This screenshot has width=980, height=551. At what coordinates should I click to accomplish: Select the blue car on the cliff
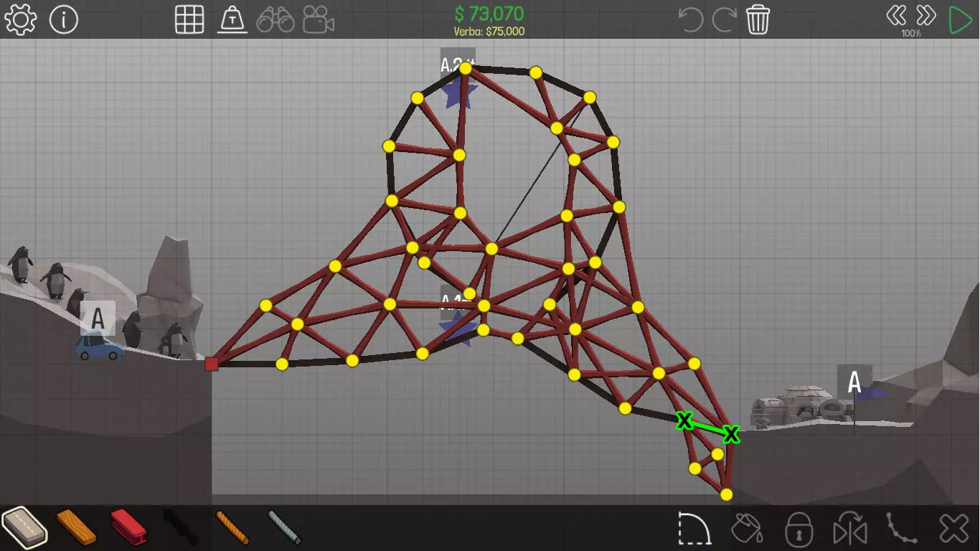[x=99, y=347]
